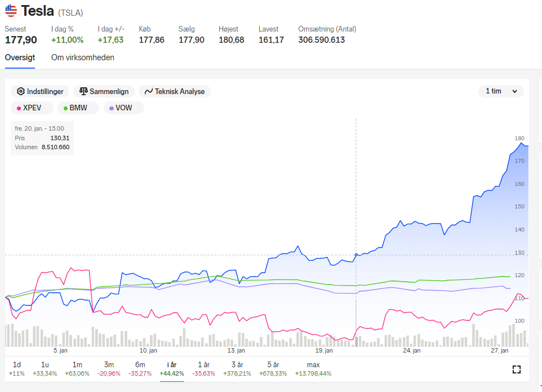This screenshot has width=542, height=392.
Task: Click the 5. jan date axis label
Action: pyautogui.click(x=60, y=350)
